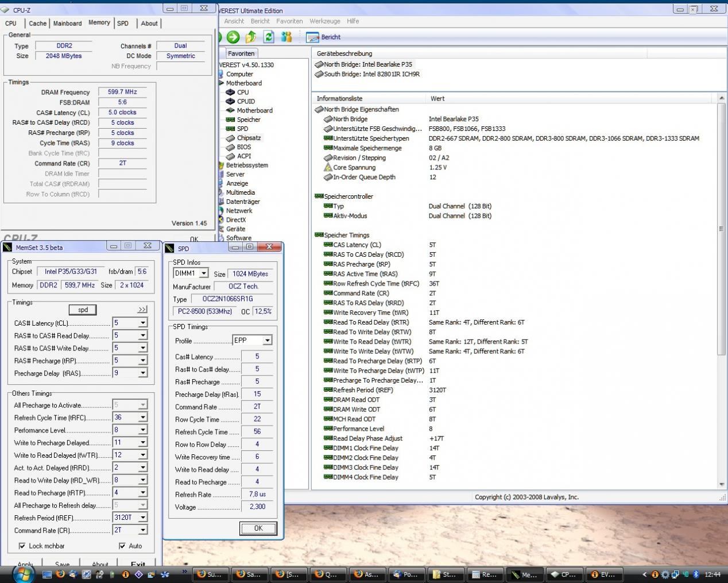Click OK in the SPD window
Screen dimensions: 728x583
tap(258, 528)
